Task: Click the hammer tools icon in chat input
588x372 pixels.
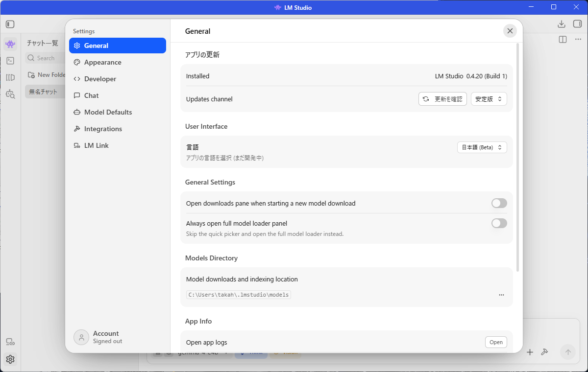Action: point(544,352)
